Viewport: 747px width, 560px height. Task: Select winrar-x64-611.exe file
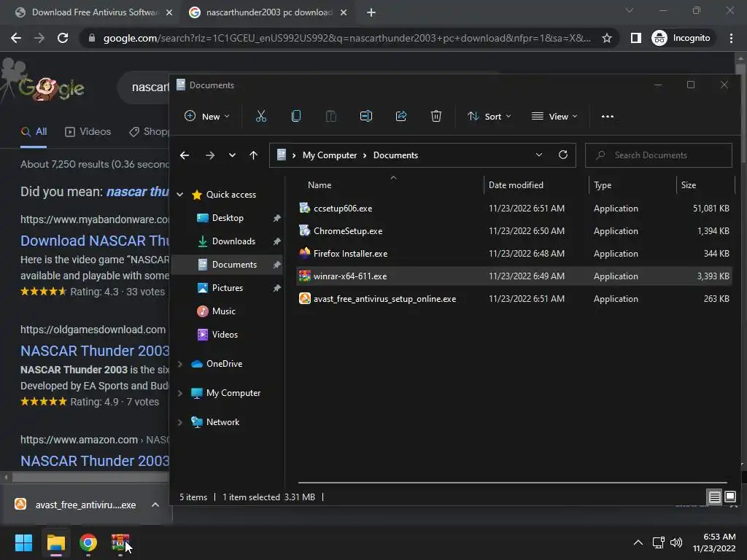point(514,276)
